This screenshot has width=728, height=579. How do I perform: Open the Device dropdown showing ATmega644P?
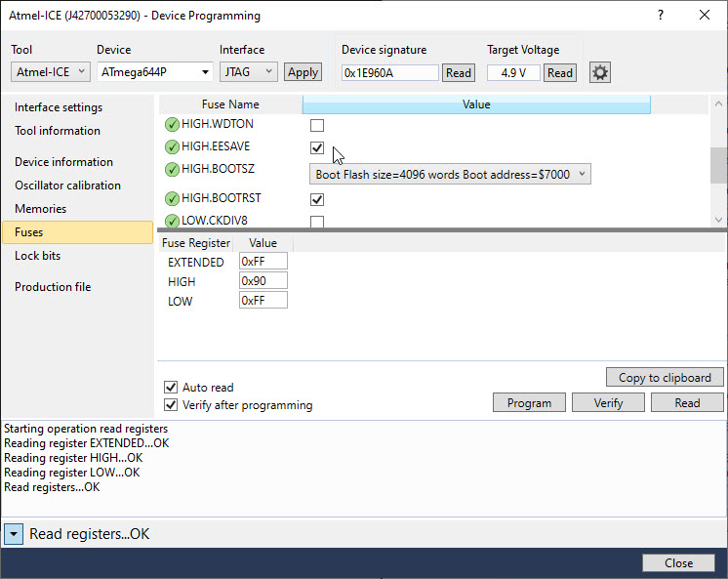(x=154, y=72)
